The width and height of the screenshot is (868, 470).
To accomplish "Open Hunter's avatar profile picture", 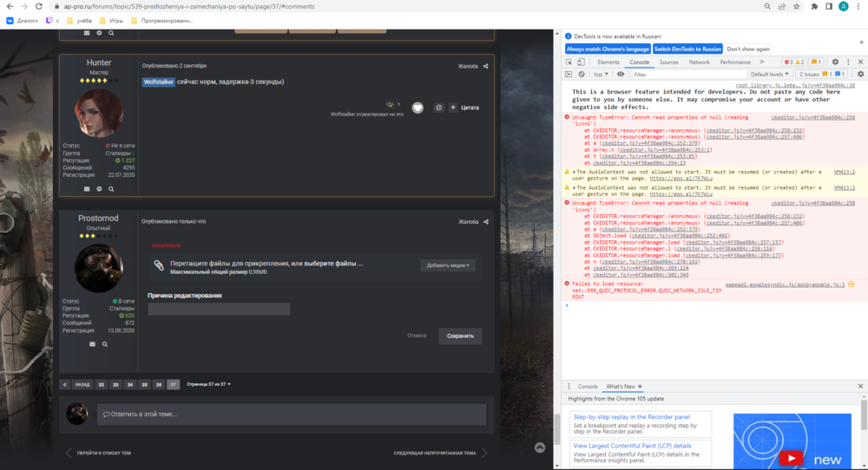I will (x=99, y=113).
